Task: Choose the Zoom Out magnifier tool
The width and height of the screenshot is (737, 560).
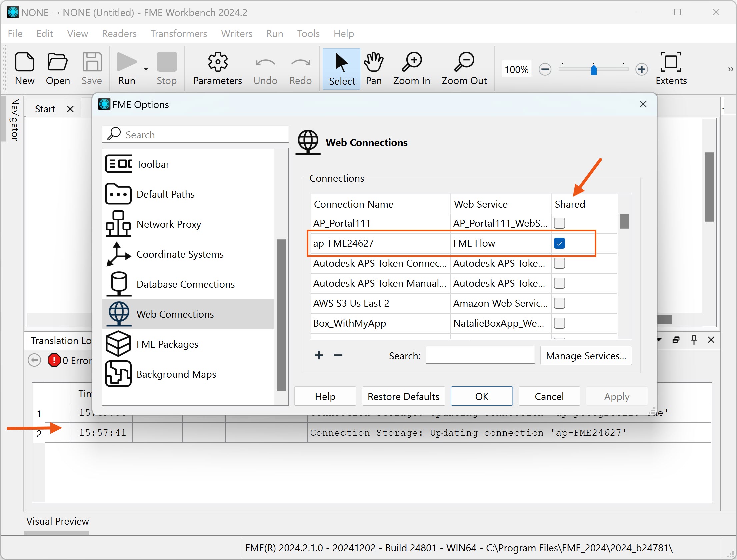Action: pos(464,69)
